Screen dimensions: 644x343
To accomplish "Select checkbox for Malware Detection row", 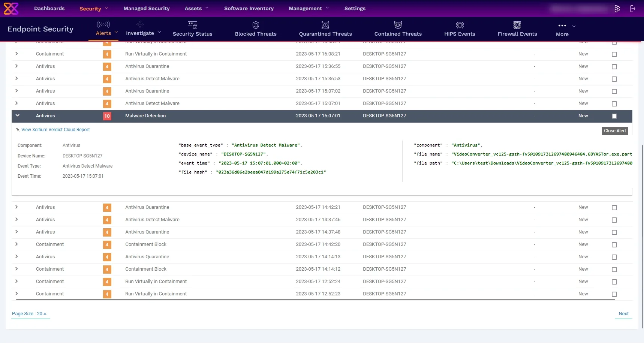I will [614, 116].
